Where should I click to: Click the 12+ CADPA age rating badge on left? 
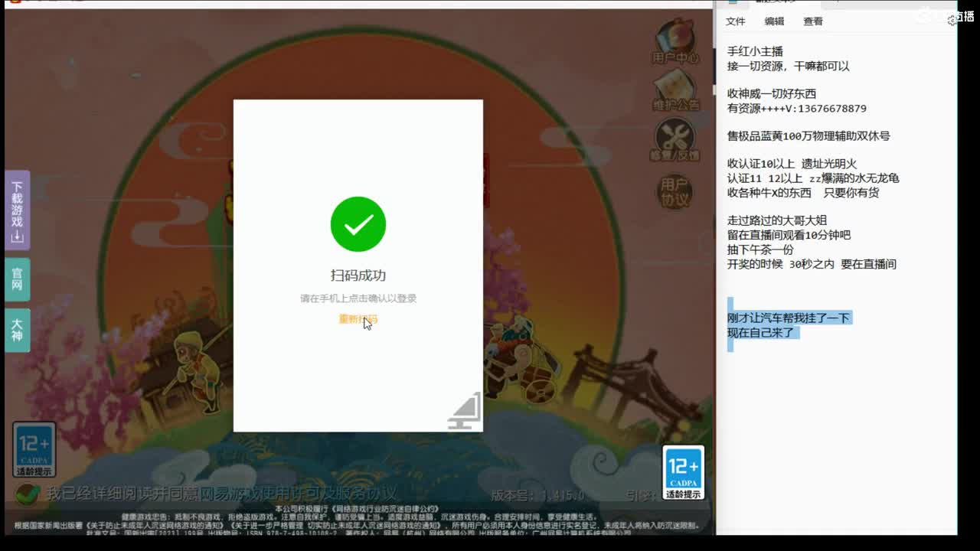point(34,450)
